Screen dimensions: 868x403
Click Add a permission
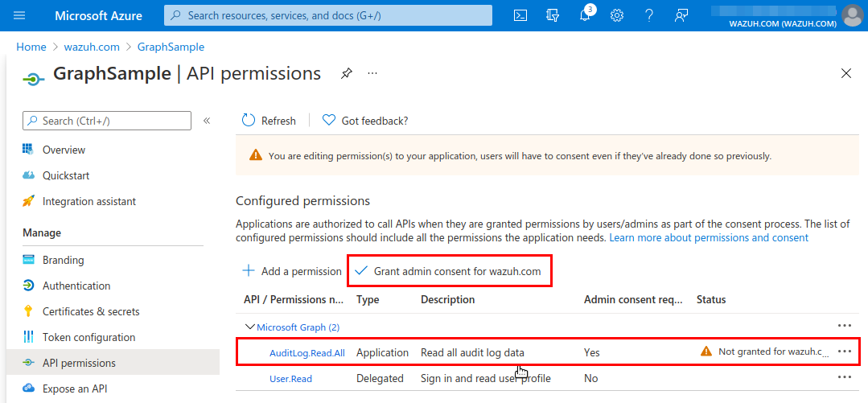coord(292,271)
